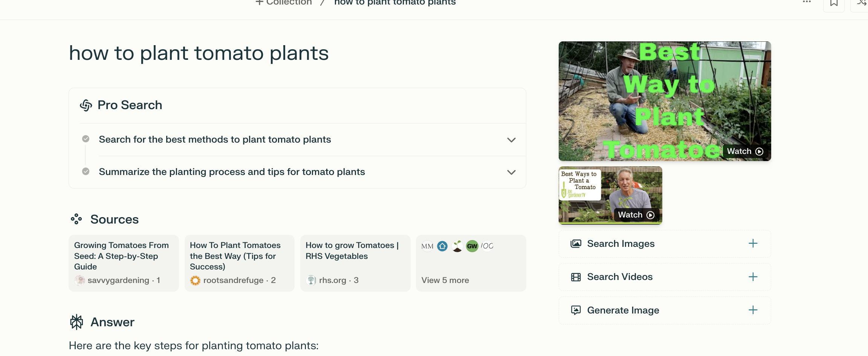Click plus icon next to Search Videos
This screenshot has width=868, height=356.
(753, 277)
